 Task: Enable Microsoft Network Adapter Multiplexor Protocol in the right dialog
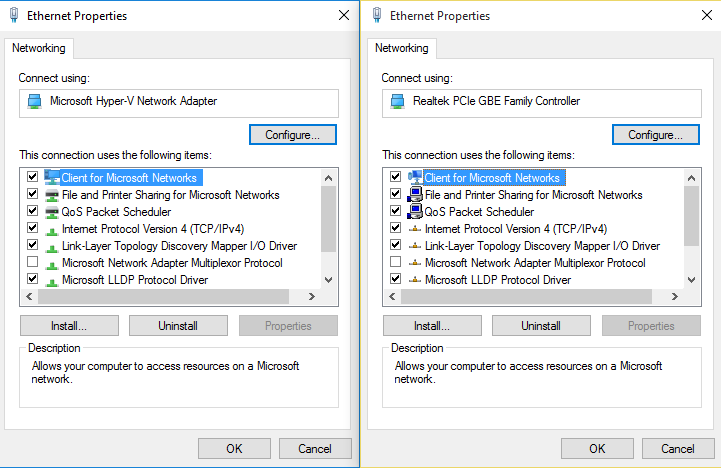(x=396, y=263)
